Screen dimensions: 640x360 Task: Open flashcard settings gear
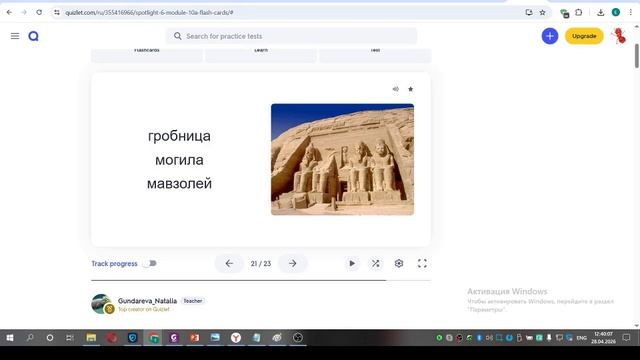point(399,264)
